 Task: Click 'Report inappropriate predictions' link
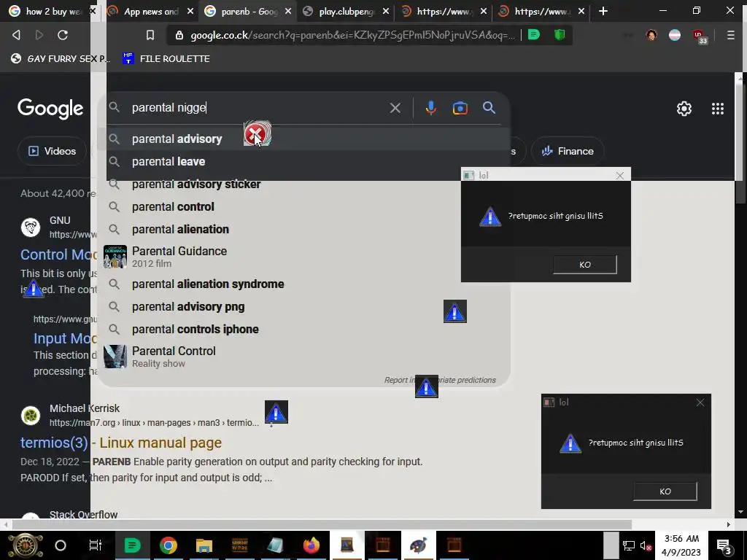(x=440, y=380)
